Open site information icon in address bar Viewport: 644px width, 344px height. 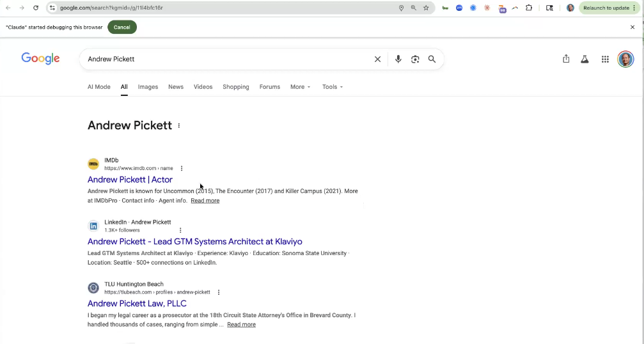52,8
